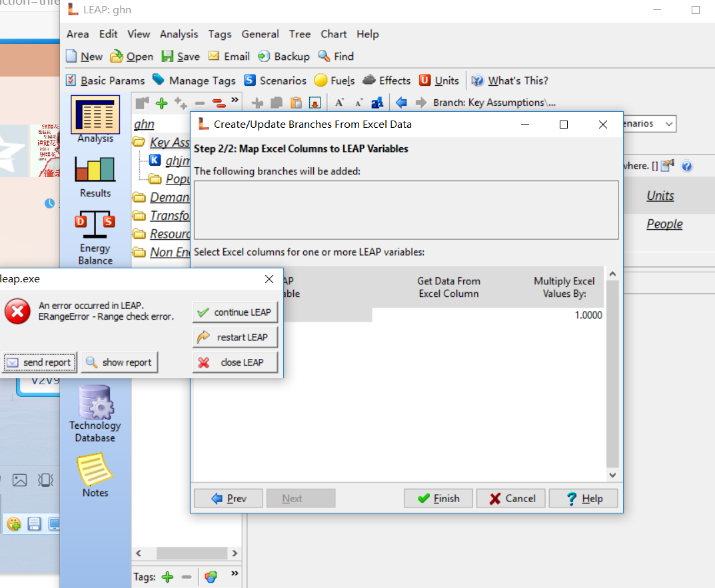Open the Notes view
Viewport: 715px width, 588px height.
tap(95, 475)
